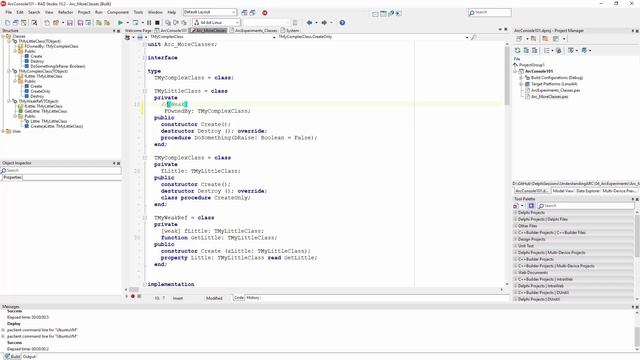
Task: Expand Web Documents category in Tool Palette
Action: pyautogui.click(x=516, y=273)
